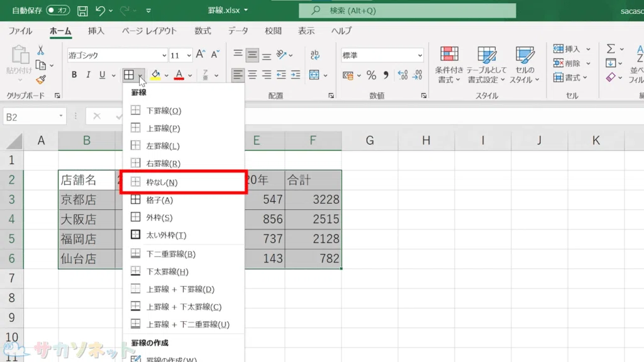The height and width of the screenshot is (362, 644).
Task: Switch to the データ tab
Action: point(238,31)
